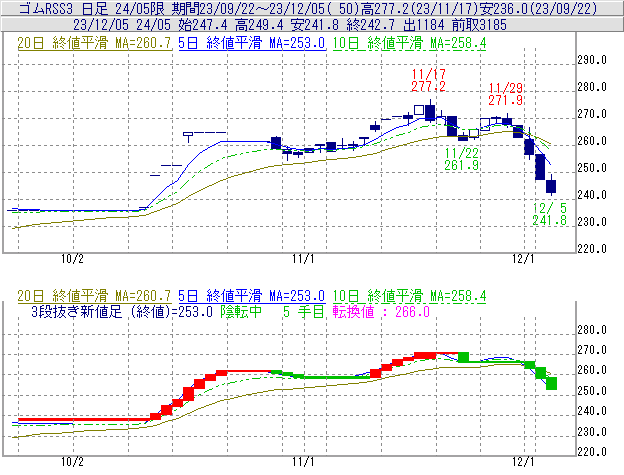Screen dimensions: 624x475
Task: Click the volume value '出1184'
Action: [423, 25]
